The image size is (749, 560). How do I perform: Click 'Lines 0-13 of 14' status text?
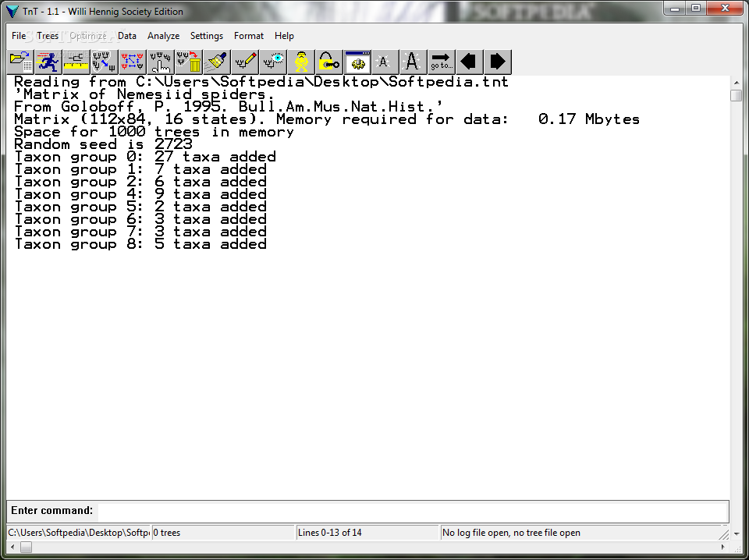[329, 532]
